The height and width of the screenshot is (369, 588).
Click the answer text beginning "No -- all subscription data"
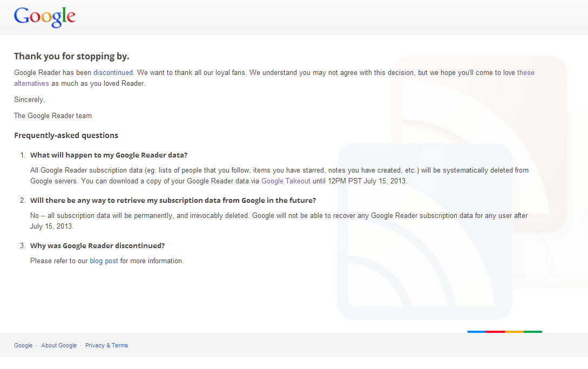click(279, 221)
